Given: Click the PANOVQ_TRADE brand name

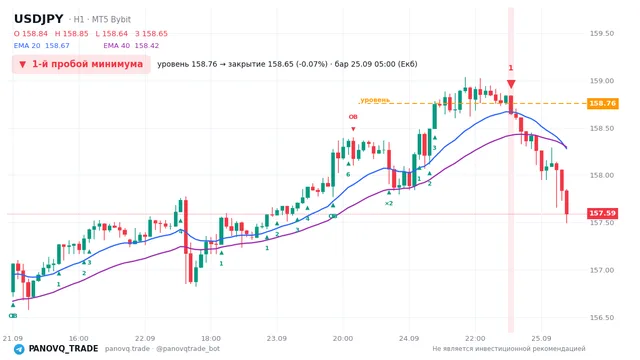Looking at the screenshot, I should (x=63, y=349).
